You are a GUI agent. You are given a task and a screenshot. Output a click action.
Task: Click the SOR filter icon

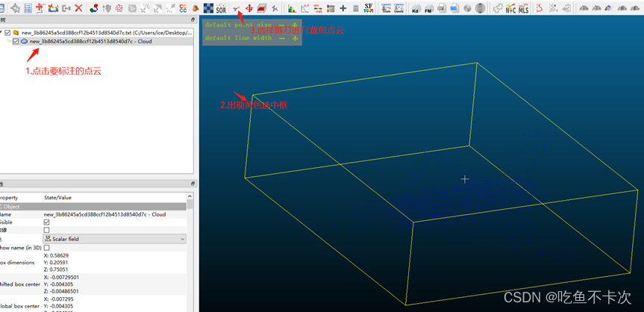click(221, 7)
